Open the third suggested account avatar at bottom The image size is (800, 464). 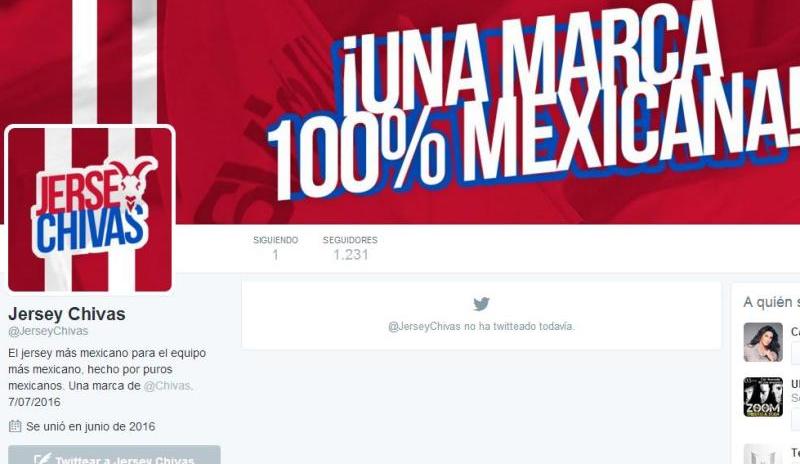click(x=763, y=454)
